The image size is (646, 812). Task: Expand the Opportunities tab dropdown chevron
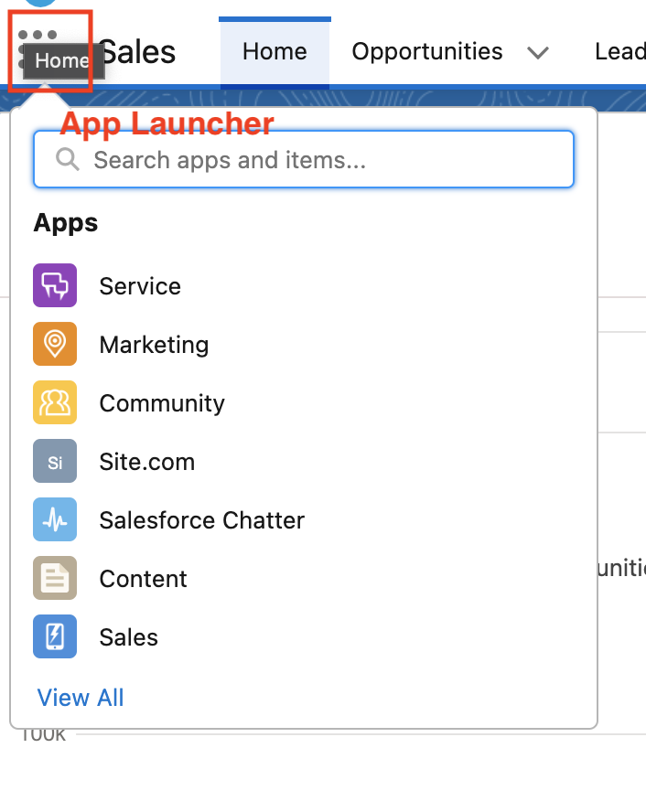[538, 52]
